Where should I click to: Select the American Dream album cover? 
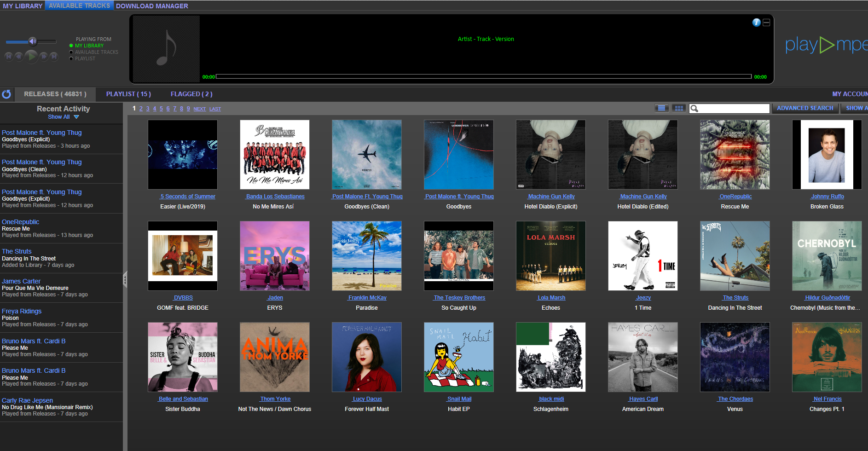[643, 357]
